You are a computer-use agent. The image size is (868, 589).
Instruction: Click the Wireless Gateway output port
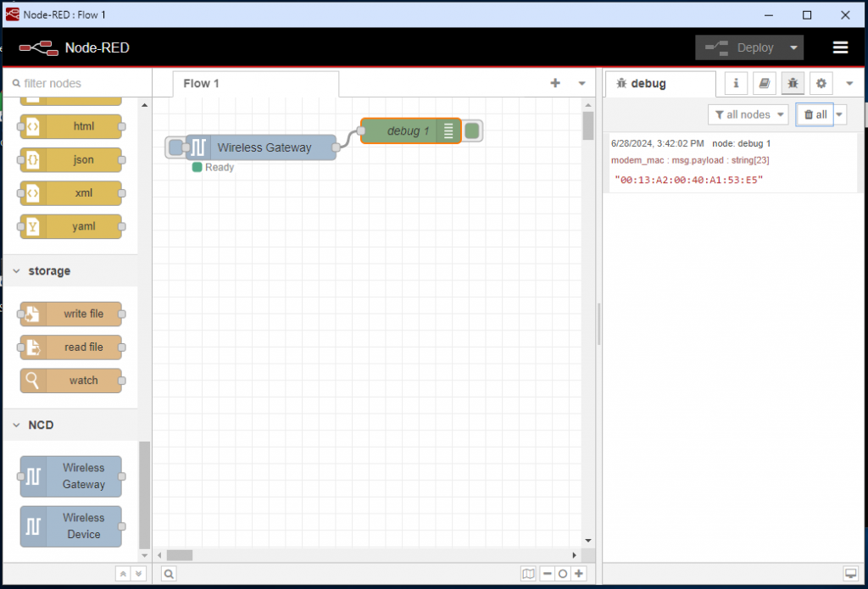tap(336, 147)
